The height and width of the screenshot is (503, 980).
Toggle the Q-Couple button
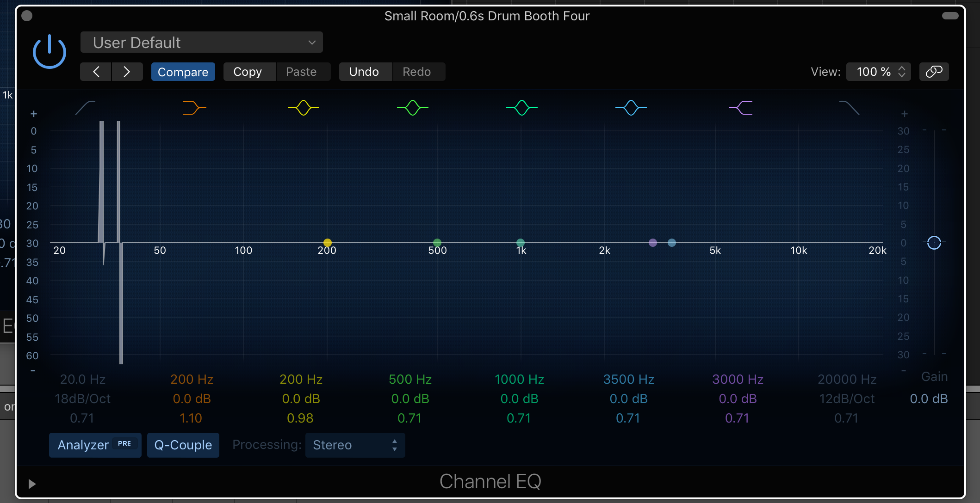pos(183,445)
